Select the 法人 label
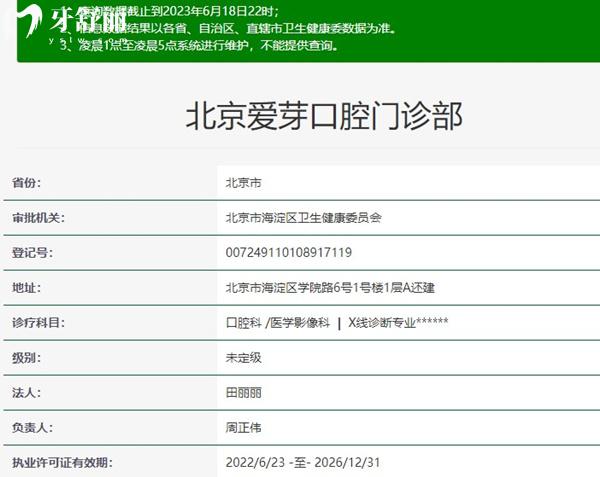 coord(26,392)
